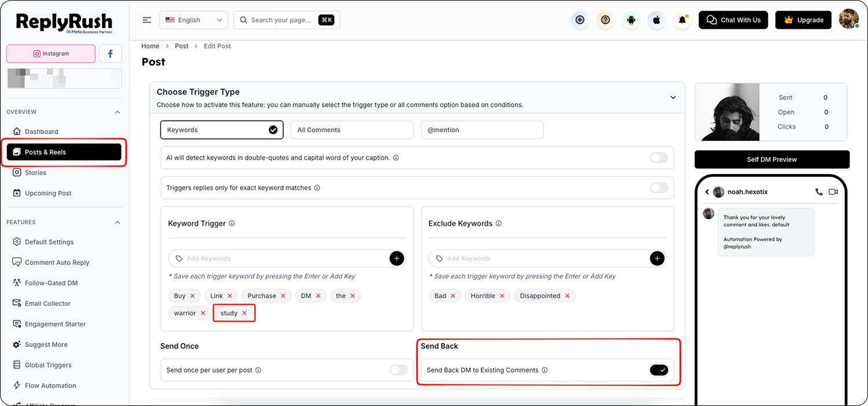The image size is (868, 406).
Task: Remove the Horrible exclude keyword
Action: click(x=502, y=296)
